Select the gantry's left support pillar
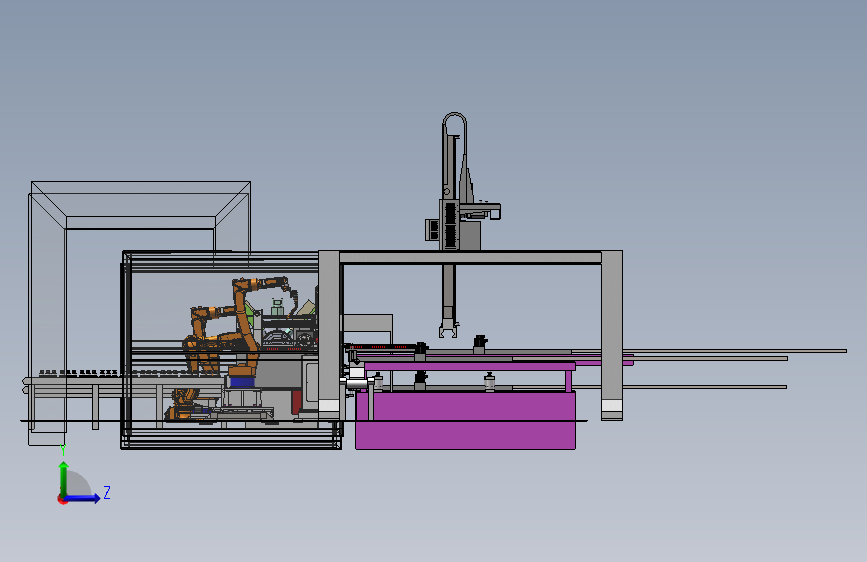867x562 pixels. pos(329,335)
